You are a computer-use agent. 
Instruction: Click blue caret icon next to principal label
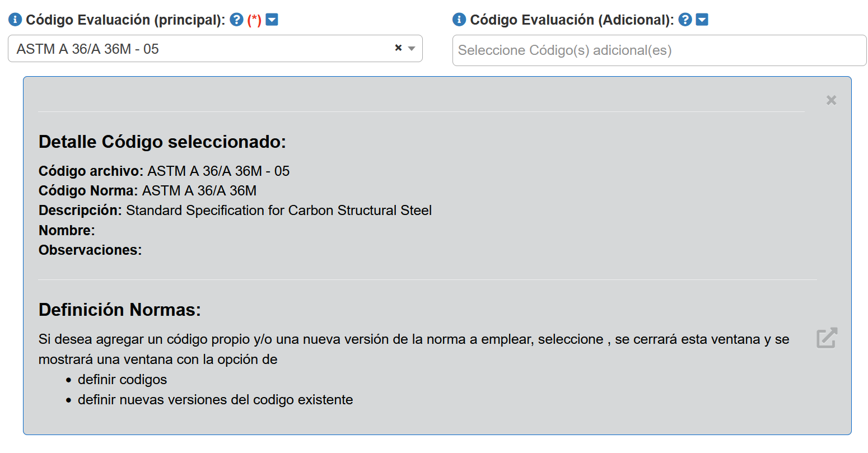(x=272, y=20)
